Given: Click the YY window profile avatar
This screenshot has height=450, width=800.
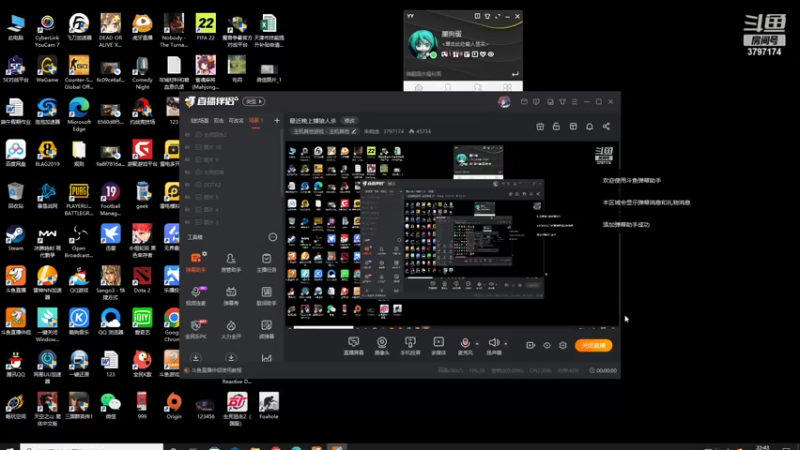Looking at the screenshot, I should tap(422, 44).
